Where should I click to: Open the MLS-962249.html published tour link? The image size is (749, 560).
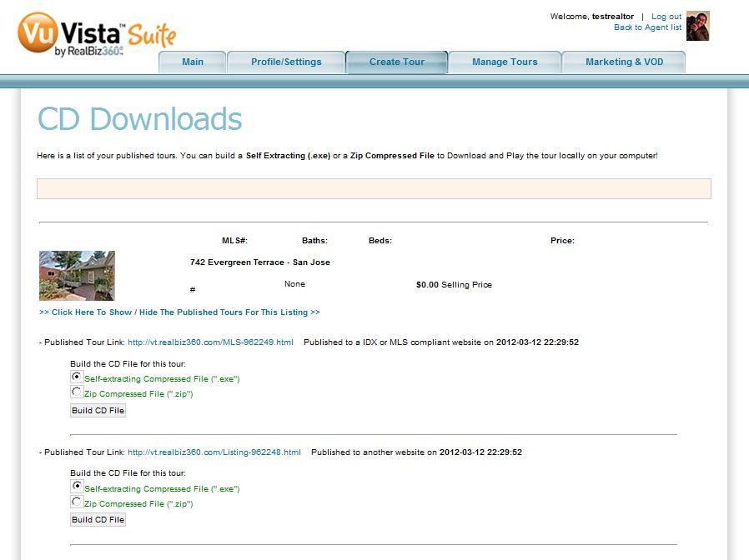[x=211, y=342]
